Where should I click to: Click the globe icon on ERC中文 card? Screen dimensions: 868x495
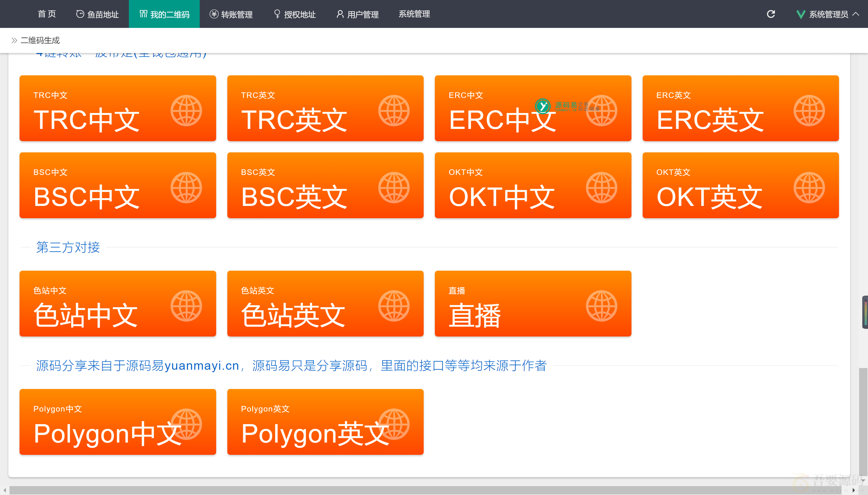(x=602, y=110)
